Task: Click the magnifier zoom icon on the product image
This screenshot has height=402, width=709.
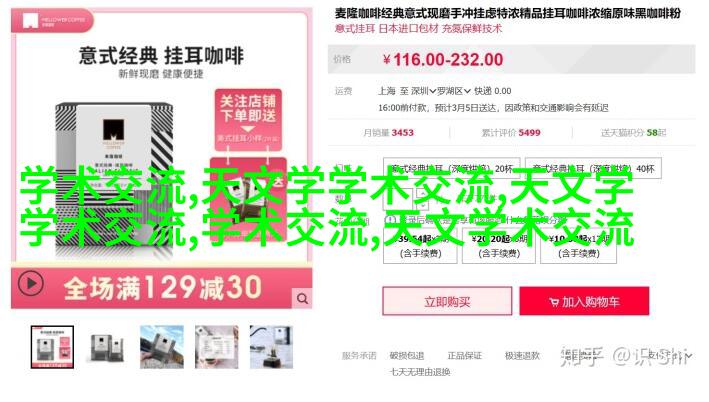Action: pos(303,298)
